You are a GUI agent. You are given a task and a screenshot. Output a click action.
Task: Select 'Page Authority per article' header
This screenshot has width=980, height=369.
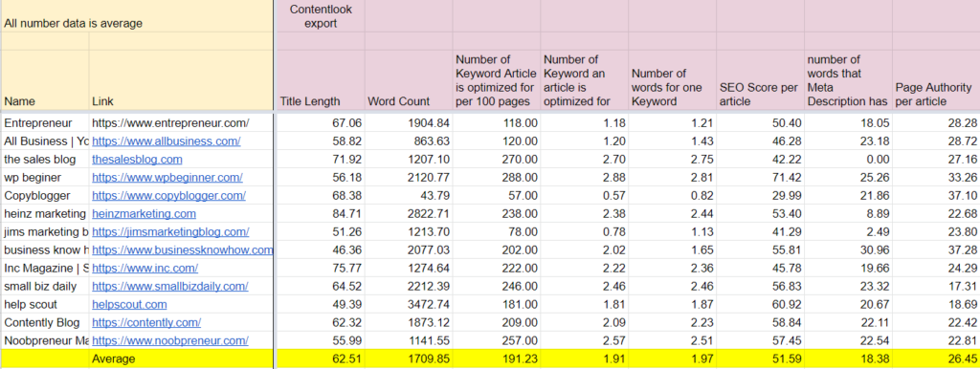point(936,80)
